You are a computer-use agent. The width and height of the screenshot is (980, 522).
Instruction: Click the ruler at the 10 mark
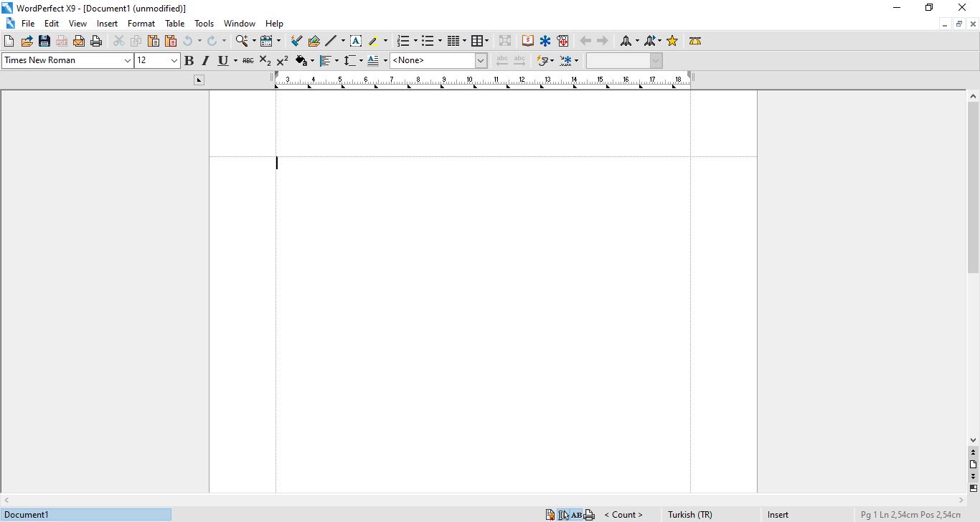[470, 80]
